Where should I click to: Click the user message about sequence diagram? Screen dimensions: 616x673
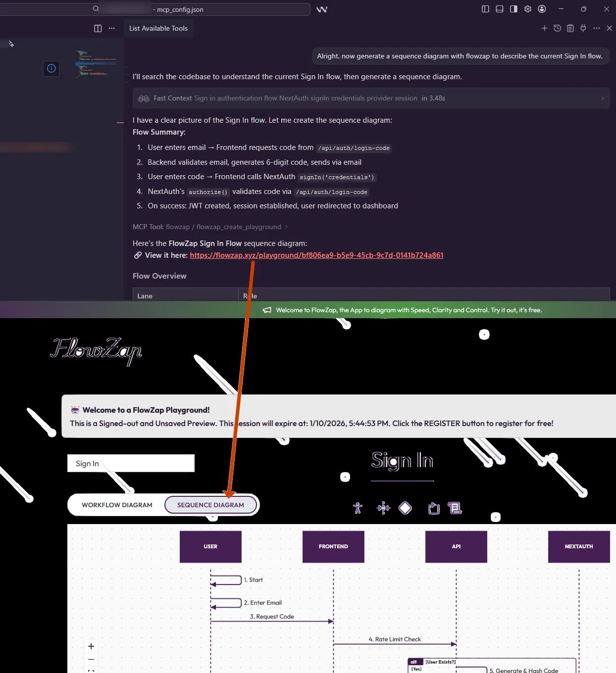coord(460,56)
